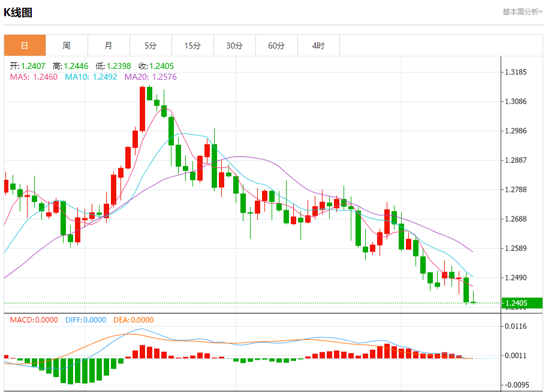548x392 pixels.
Task: Click the MA10 1.2492 legend label
Action: 91,77
